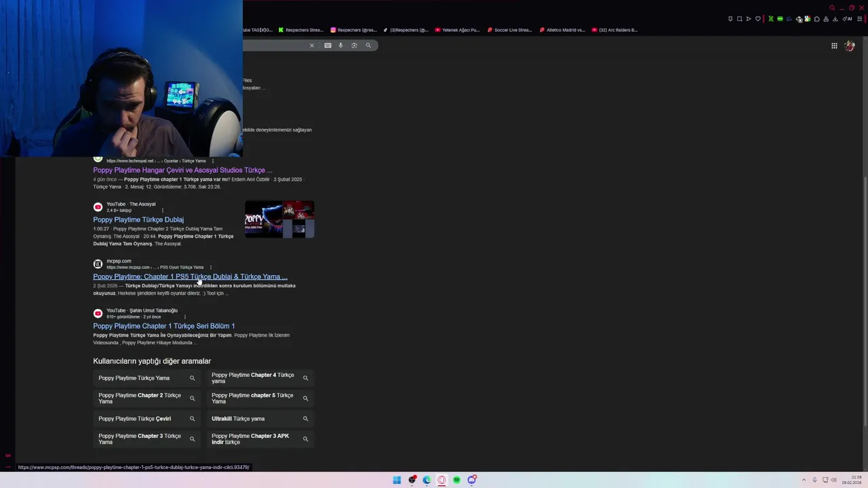Switch to the Respechers Strea... Kick tab
Viewport: 868px width, 488px height.
[300, 30]
